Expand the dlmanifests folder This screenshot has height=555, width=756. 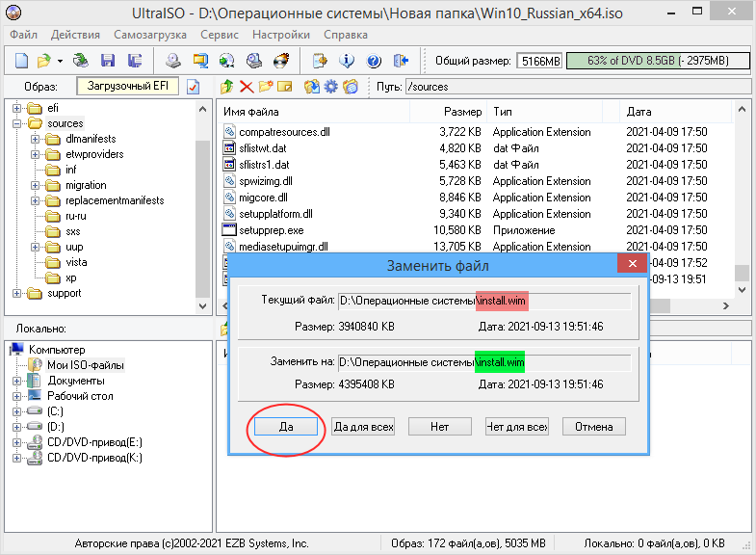pyautogui.click(x=36, y=139)
